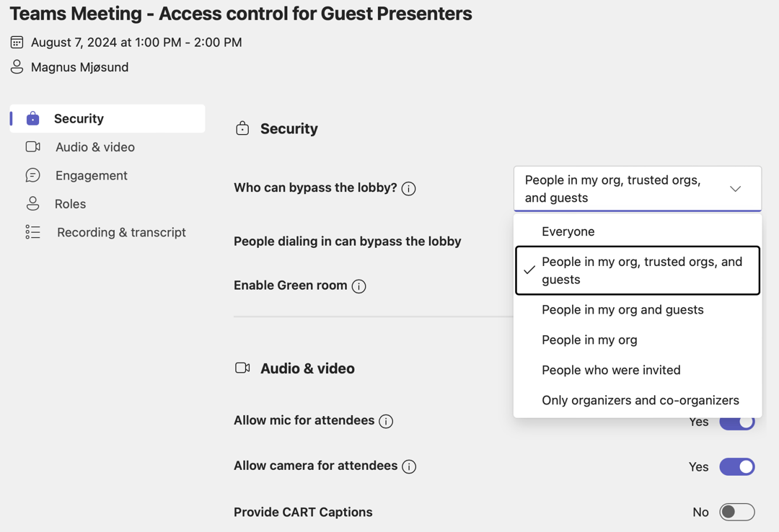Switch to the Security section in sidebar
779x532 pixels.
click(78, 118)
